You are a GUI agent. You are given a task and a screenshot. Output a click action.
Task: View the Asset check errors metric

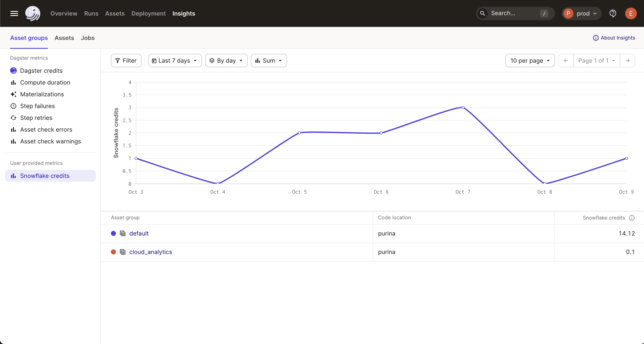[x=46, y=129]
